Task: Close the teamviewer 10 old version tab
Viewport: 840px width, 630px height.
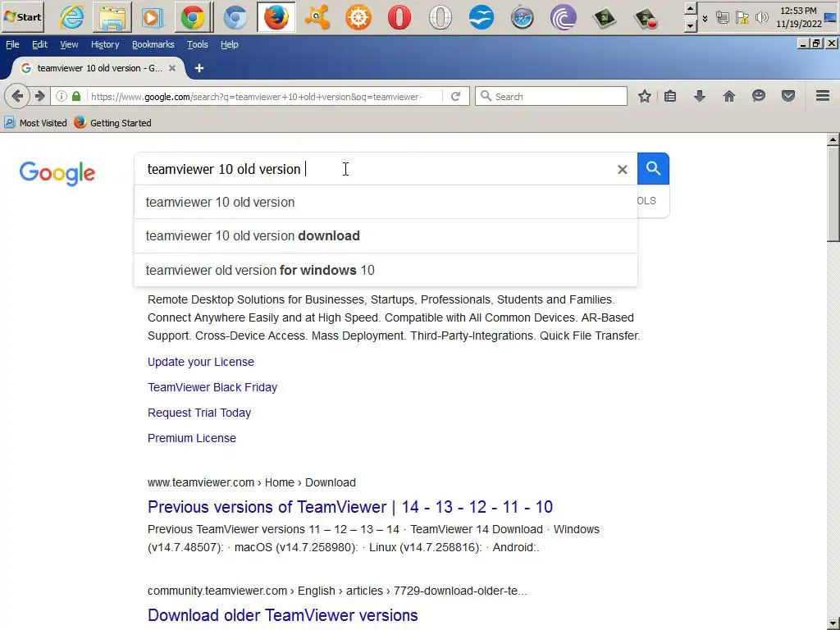Action: point(172,68)
